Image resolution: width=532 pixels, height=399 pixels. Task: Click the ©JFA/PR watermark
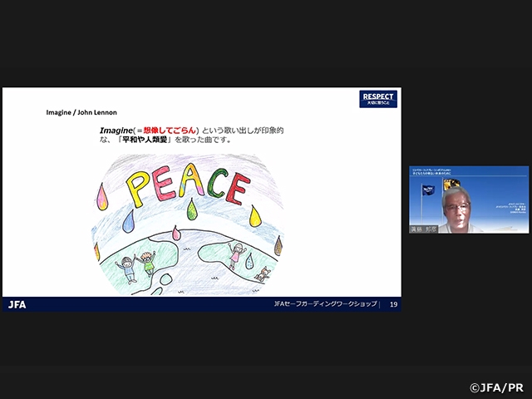(498, 387)
